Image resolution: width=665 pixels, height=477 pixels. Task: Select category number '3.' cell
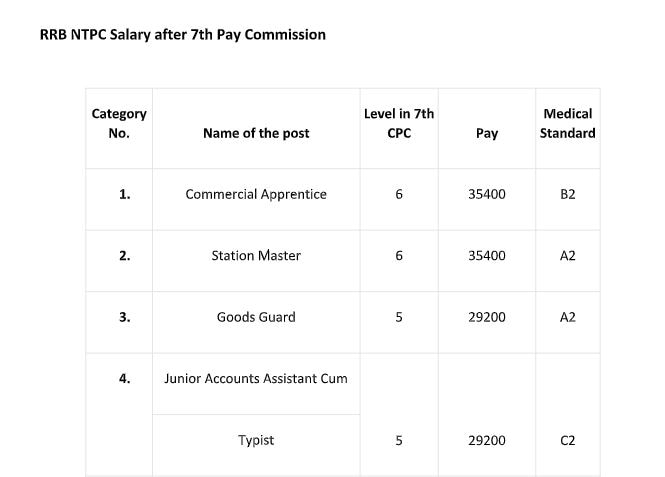tap(124, 318)
